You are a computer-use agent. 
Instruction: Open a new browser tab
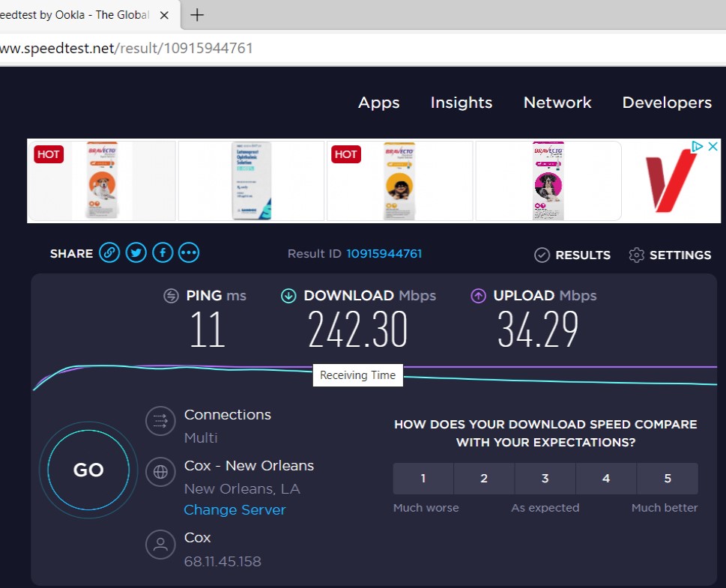[197, 15]
